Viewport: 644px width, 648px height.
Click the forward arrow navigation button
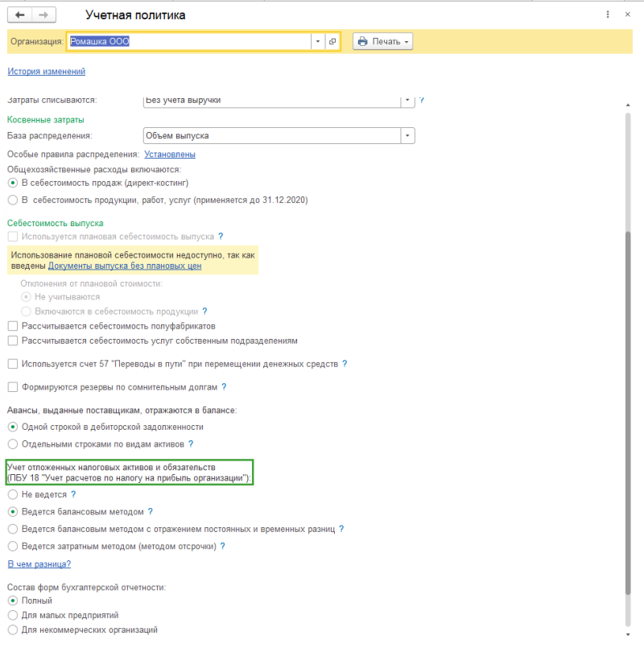[x=43, y=15]
